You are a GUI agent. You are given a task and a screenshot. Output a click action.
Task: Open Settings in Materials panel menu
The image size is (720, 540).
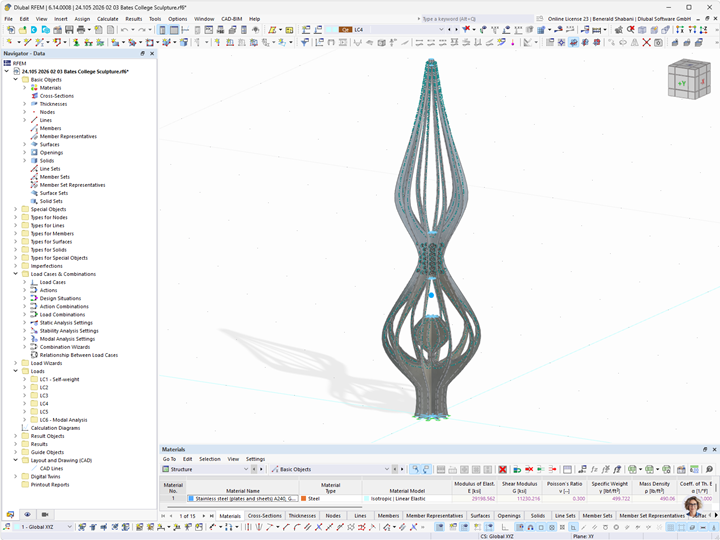(x=255, y=459)
